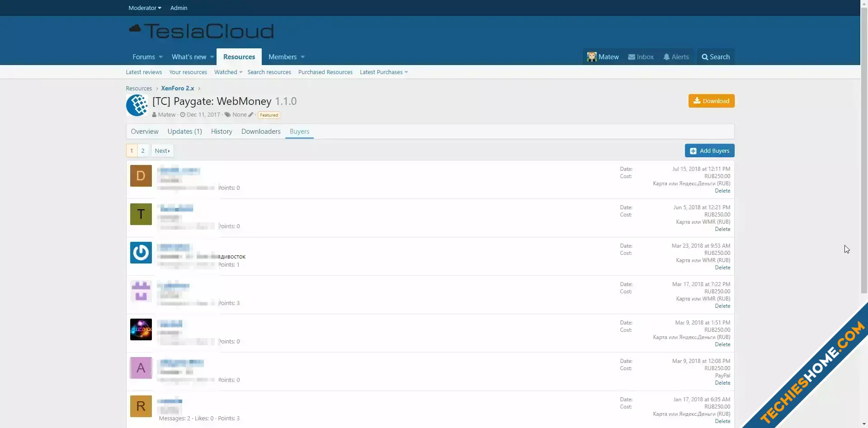Delete the Mar 23, 2018 purchase
Image resolution: width=868 pixels, height=428 pixels.
pyautogui.click(x=722, y=268)
